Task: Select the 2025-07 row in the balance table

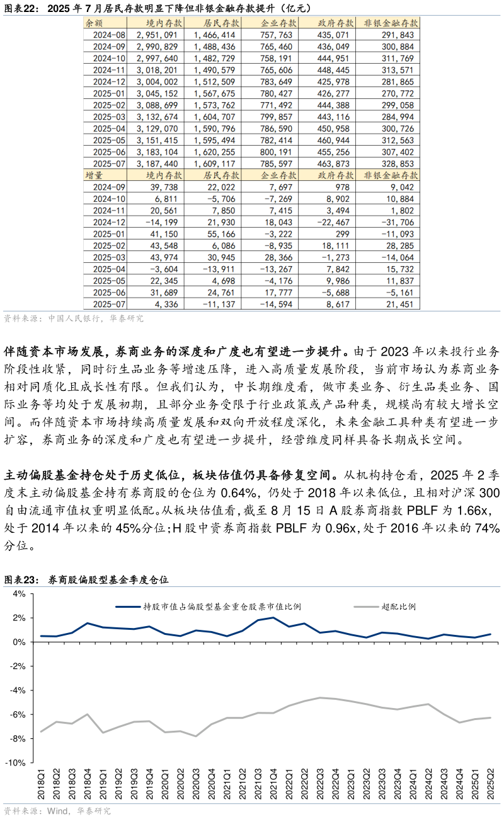Action: [x=104, y=163]
